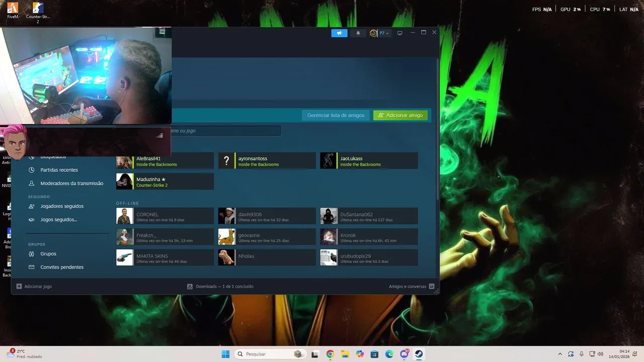Click geovanne's Scooby avatar
644x362 pixels.
coord(226,237)
